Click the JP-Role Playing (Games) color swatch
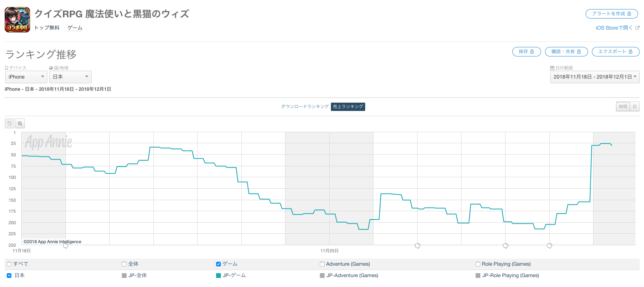Image resolution: width=644 pixels, height=287 pixels. [x=478, y=276]
